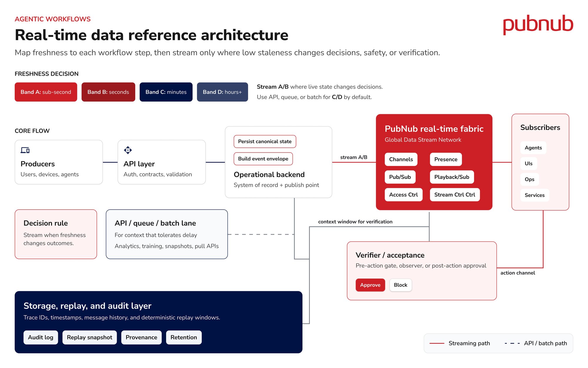Click the action channel label
The image size is (588, 368).
point(518,273)
